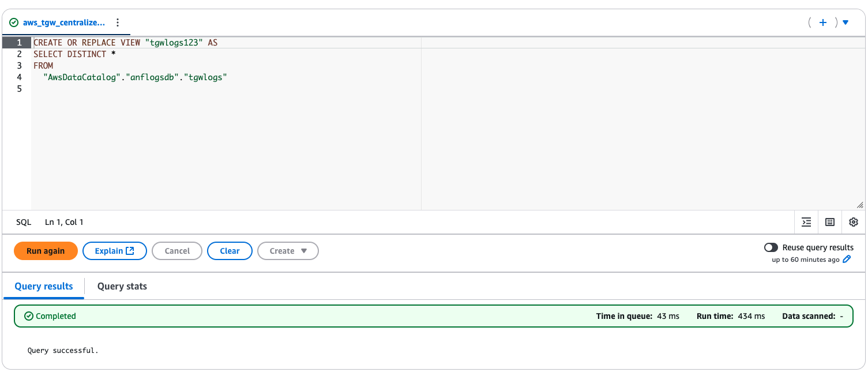Enable the Reuse query results toggle
This screenshot has width=868, height=376.
tap(771, 247)
